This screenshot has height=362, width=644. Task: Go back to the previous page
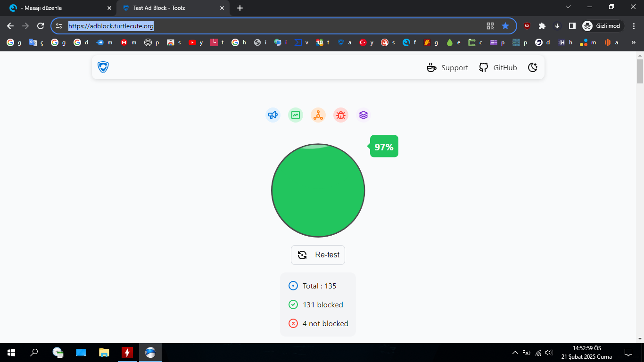click(x=10, y=26)
